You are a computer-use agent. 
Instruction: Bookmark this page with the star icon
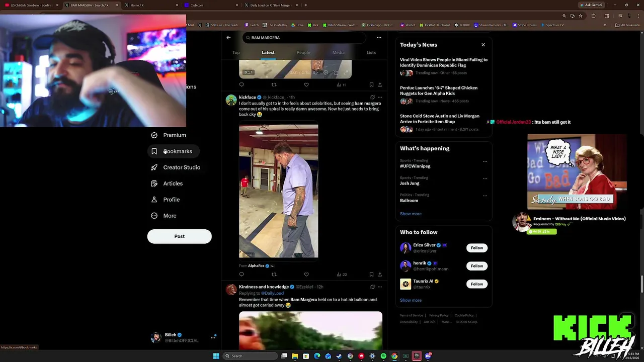point(581,16)
